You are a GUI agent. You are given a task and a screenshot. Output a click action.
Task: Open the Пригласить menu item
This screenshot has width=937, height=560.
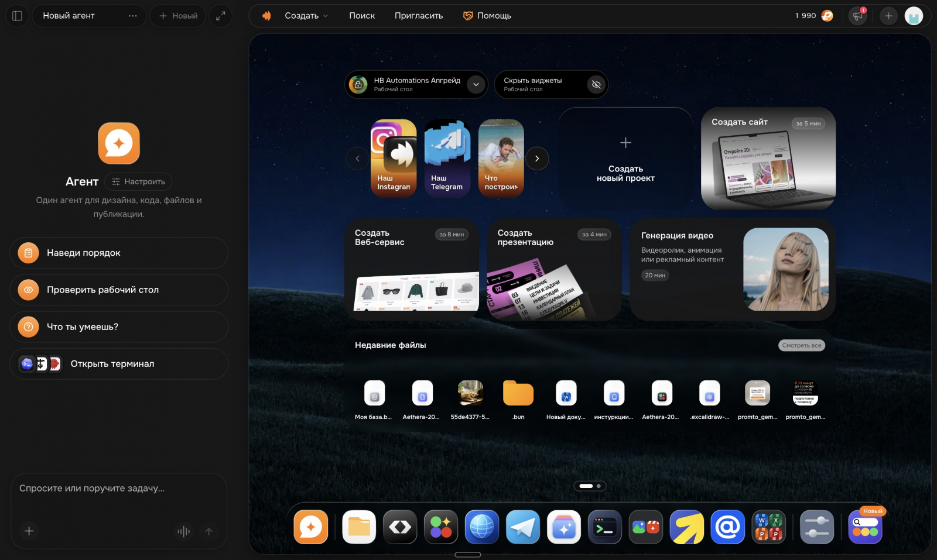click(x=419, y=16)
